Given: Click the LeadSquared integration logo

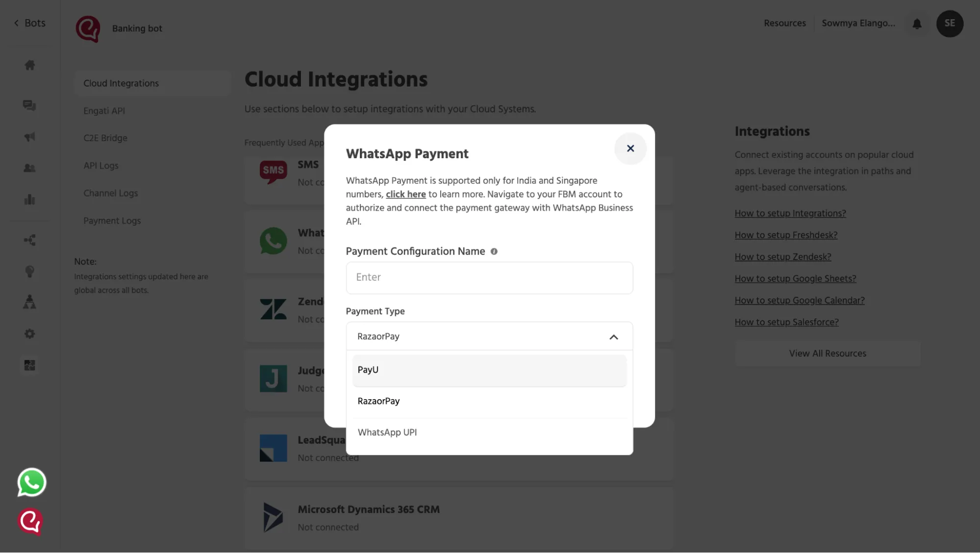Looking at the screenshot, I should click(x=274, y=448).
